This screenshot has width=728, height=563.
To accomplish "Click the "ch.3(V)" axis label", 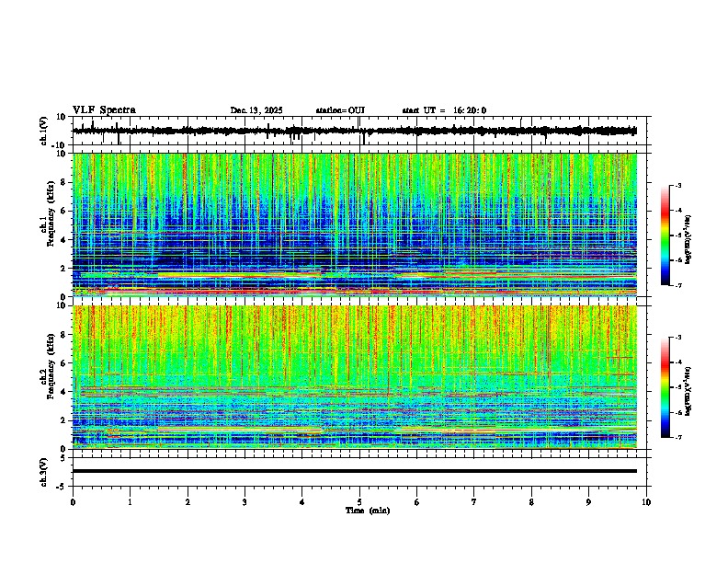I will 44,472.
